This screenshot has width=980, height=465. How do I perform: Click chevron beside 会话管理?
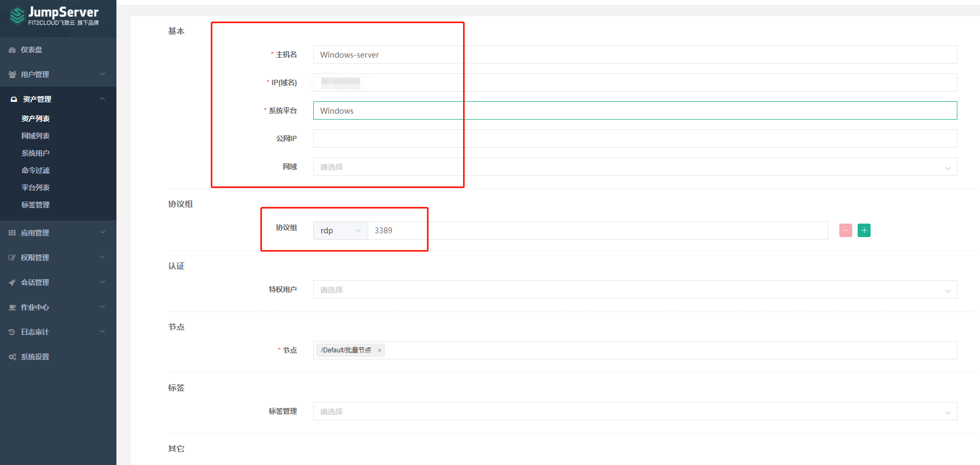[x=102, y=282]
